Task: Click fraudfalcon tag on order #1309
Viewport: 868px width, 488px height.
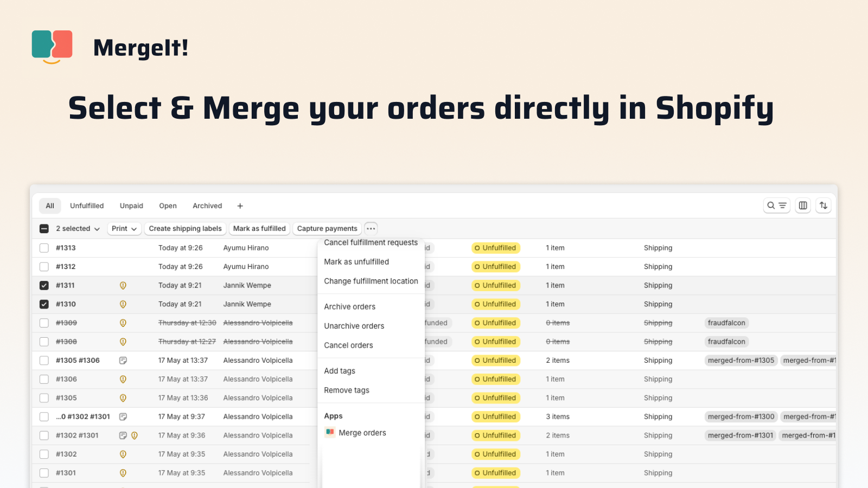Action: (x=726, y=323)
